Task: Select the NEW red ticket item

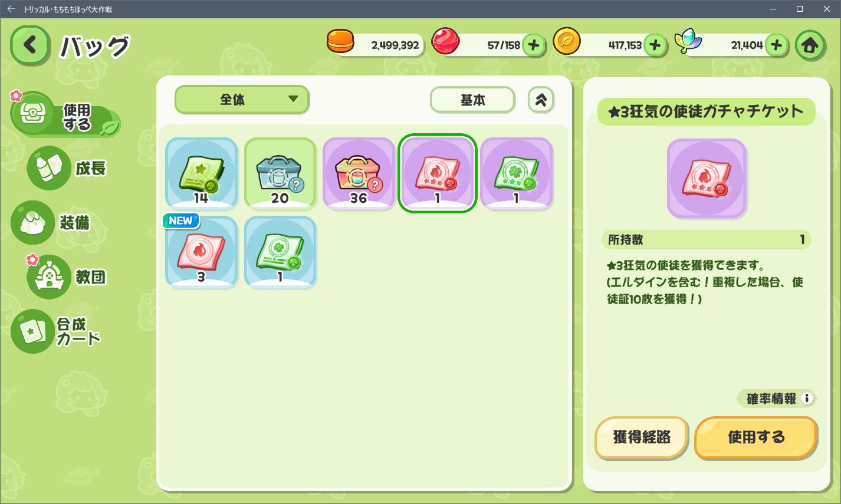Action: coord(201,252)
